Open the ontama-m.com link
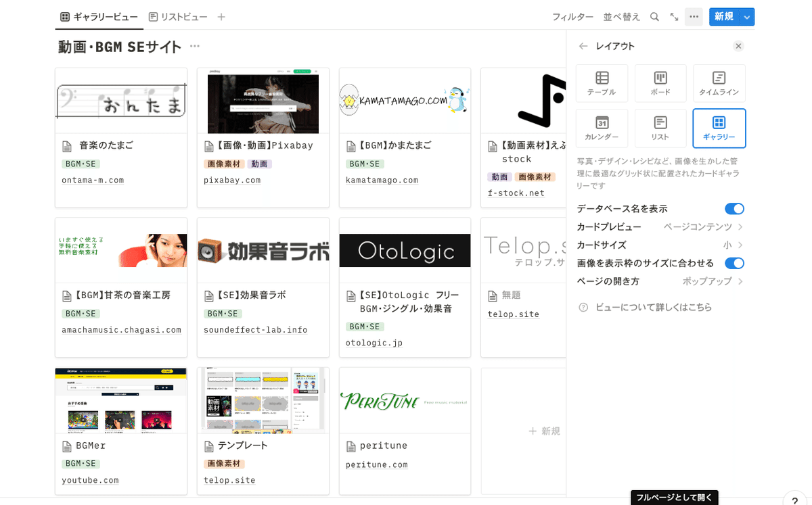 click(93, 181)
